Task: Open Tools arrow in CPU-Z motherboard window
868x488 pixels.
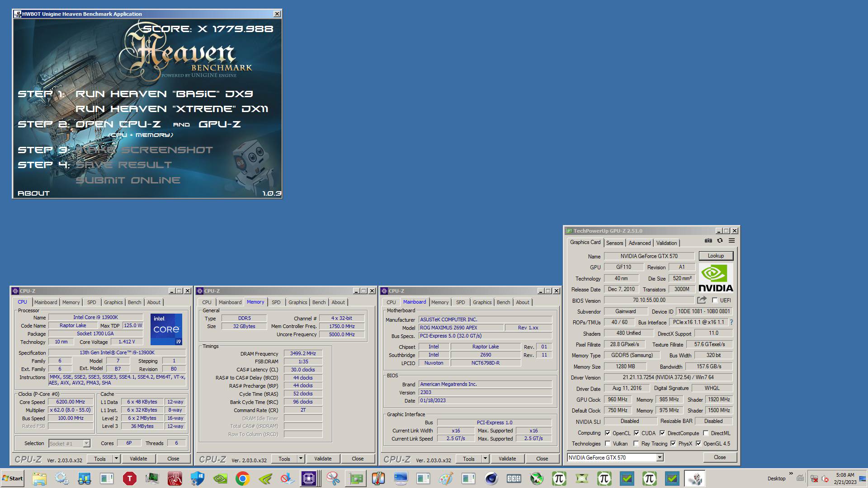Action: (x=485, y=459)
